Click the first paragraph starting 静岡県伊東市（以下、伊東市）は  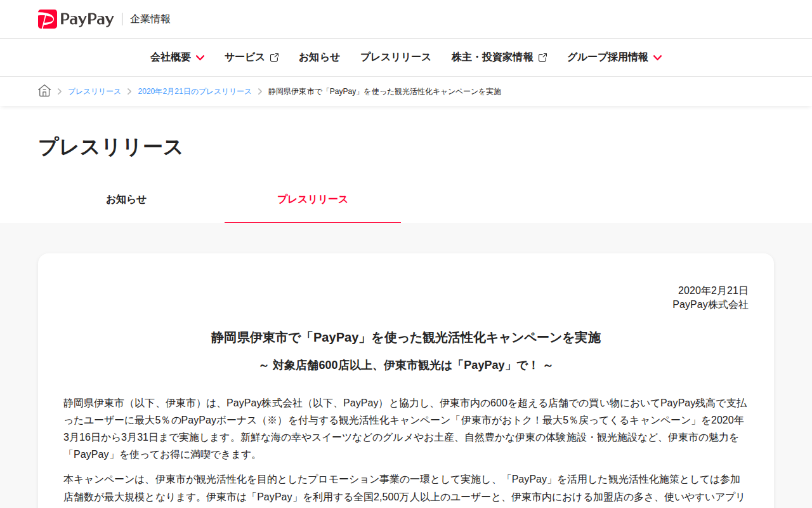click(406, 429)
